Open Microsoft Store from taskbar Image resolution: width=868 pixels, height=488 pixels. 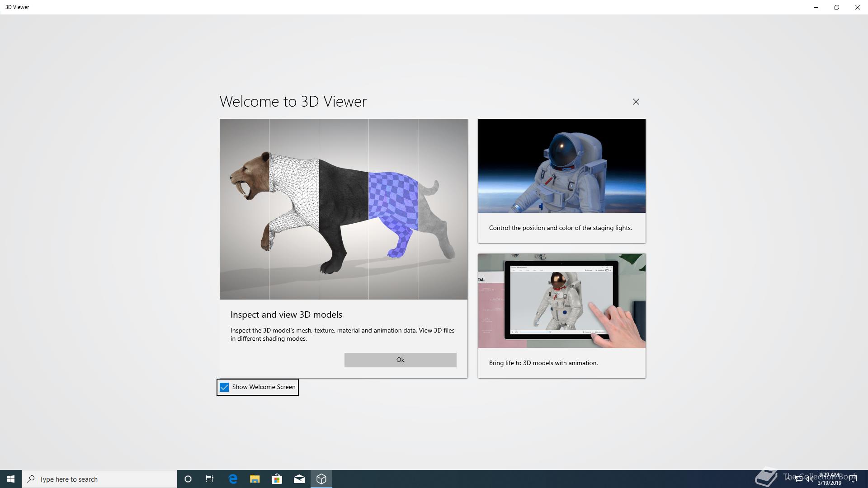coord(277,479)
